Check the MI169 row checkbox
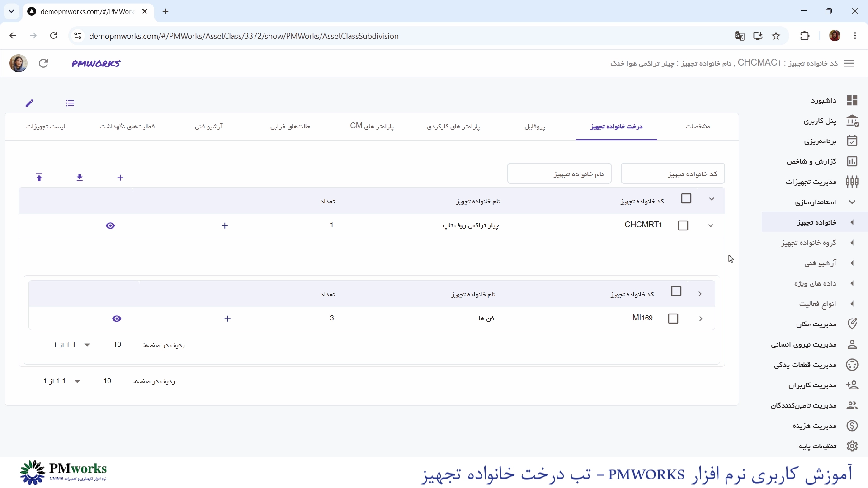The width and height of the screenshot is (868, 488). click(673, 319)
